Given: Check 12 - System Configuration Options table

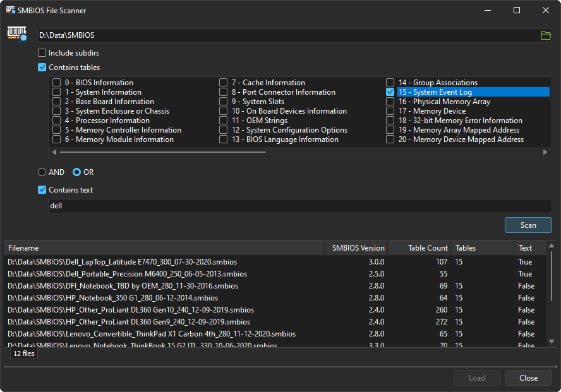Looking at the screenshot, I should (x=223, y=130).
